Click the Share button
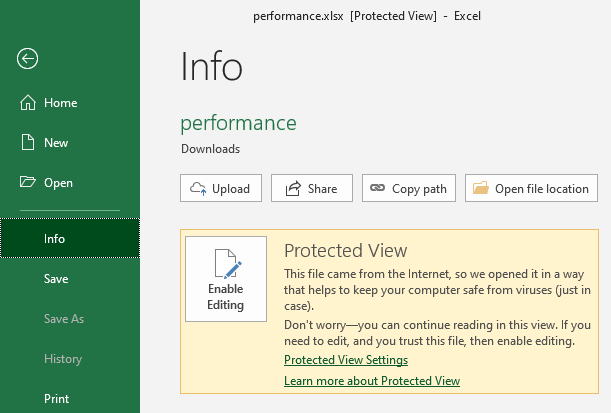This screenshot has width=611, height=413. point(312,188)
